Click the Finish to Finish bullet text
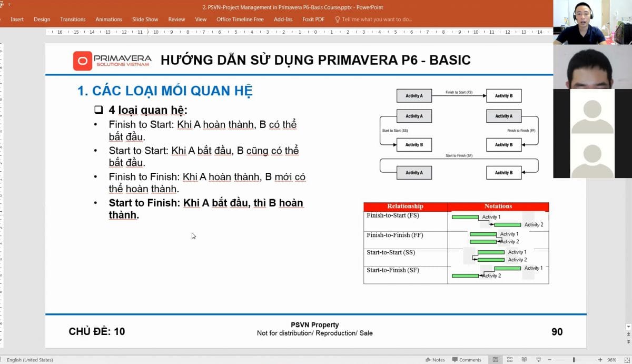The width and height of the screenshot is (632, 364). pos(207,182)
